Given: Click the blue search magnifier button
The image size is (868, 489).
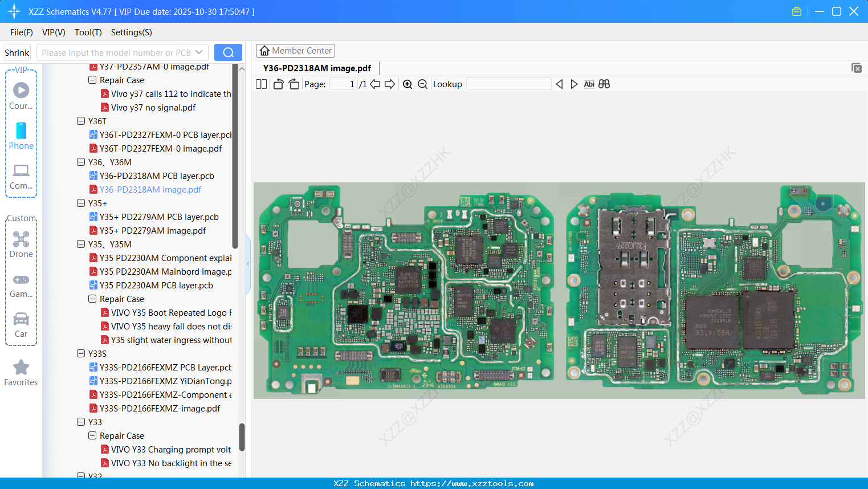Looking at the screenshot, I should coord(228,52).
